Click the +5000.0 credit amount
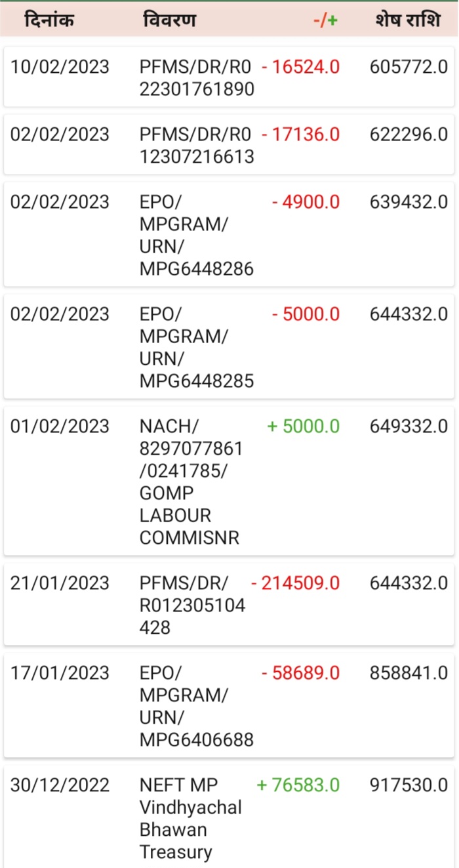459x868 pixels. click(304, 426)
